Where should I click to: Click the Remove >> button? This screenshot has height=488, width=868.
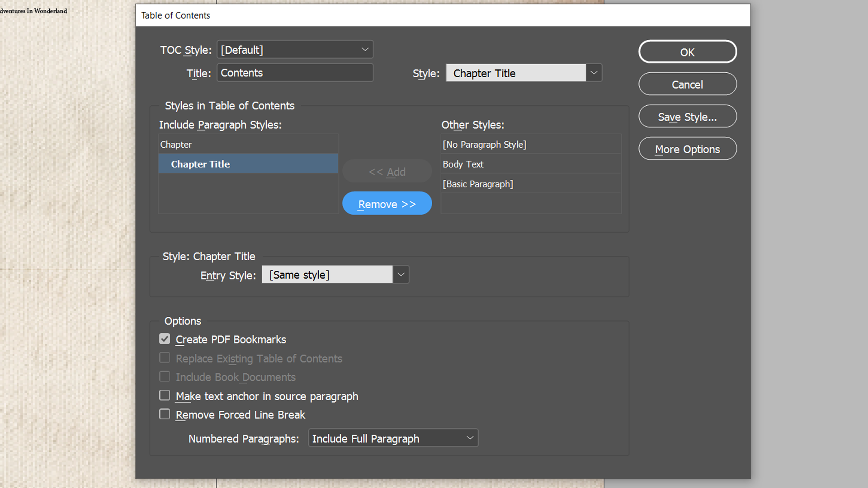pyautogui.click(x=387, y=204)
